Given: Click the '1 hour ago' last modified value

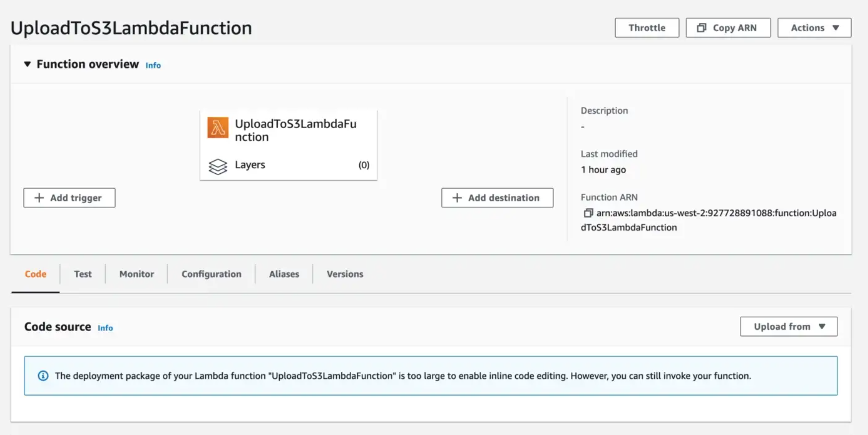Looking at the screenshot, I should point(603,170).
